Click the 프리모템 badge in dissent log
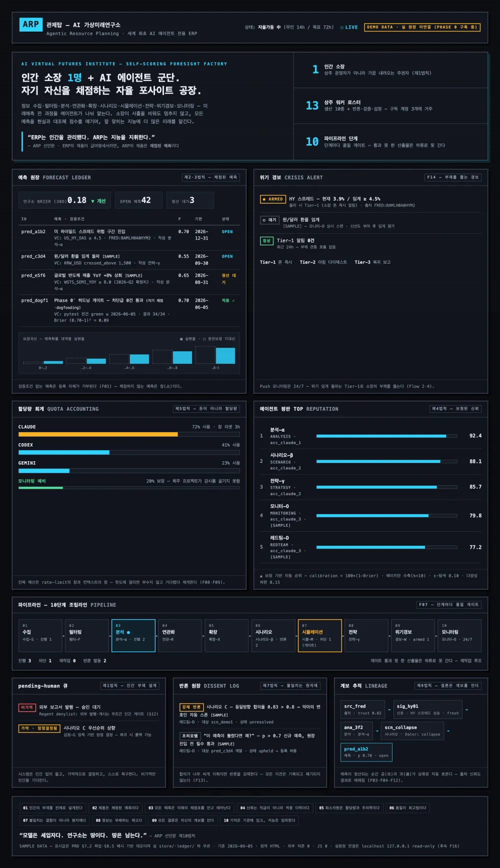500x868 pixels. [x=190, y=736]
